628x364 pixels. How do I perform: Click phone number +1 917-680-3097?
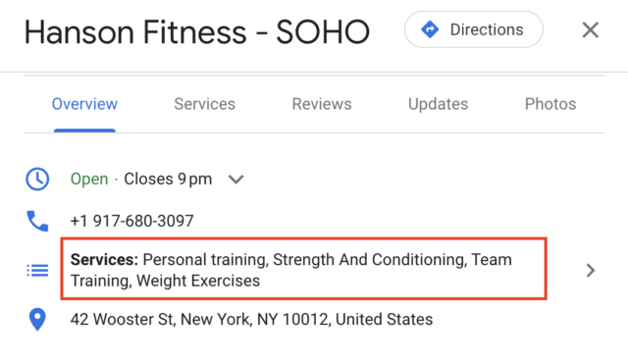(132, 221)
